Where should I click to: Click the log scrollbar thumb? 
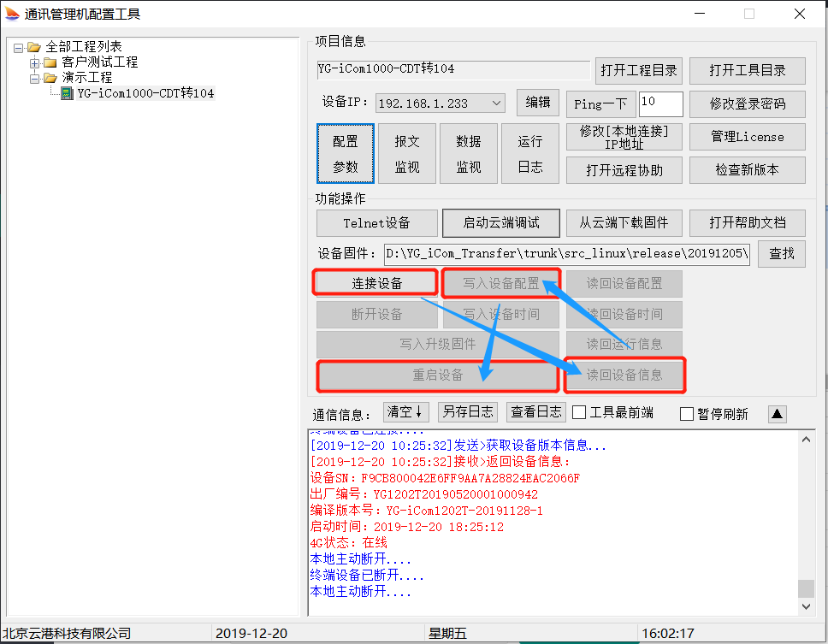[806, 588]
